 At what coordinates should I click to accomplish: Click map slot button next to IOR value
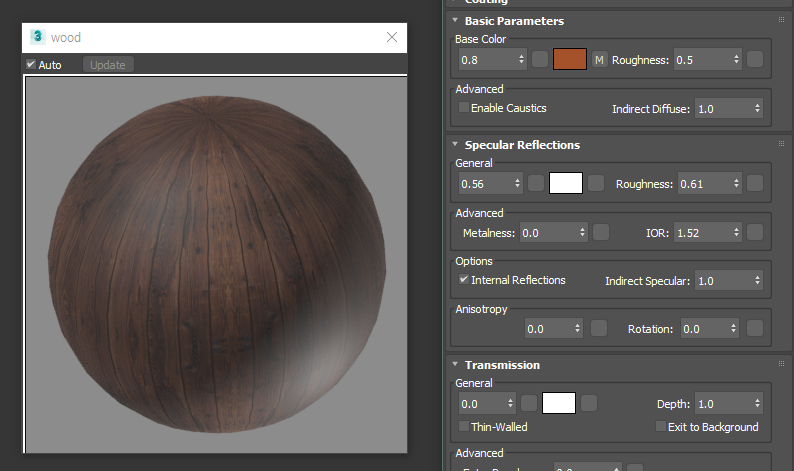(x=755, y=232)
